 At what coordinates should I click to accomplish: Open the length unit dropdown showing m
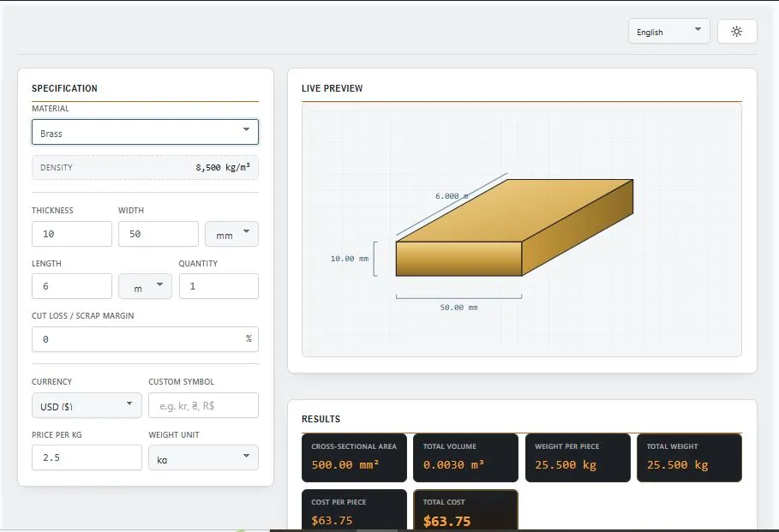click(145, 286)
